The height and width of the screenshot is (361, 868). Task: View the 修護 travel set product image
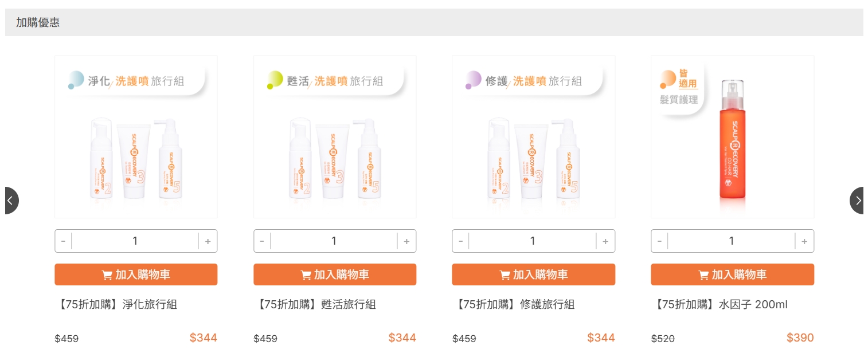[x=533, y=137]
